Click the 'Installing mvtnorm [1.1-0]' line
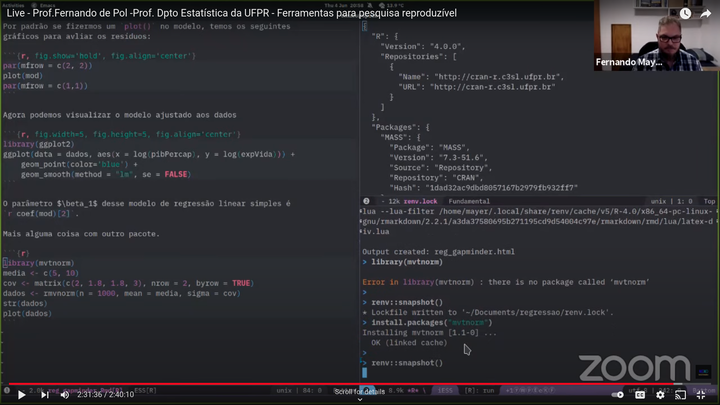The image size is (720, 405). point(429,332)
